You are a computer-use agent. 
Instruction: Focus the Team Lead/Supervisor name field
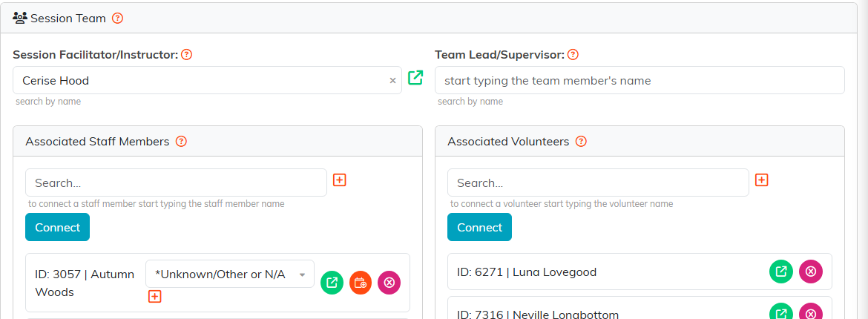[x=640, y=81]
